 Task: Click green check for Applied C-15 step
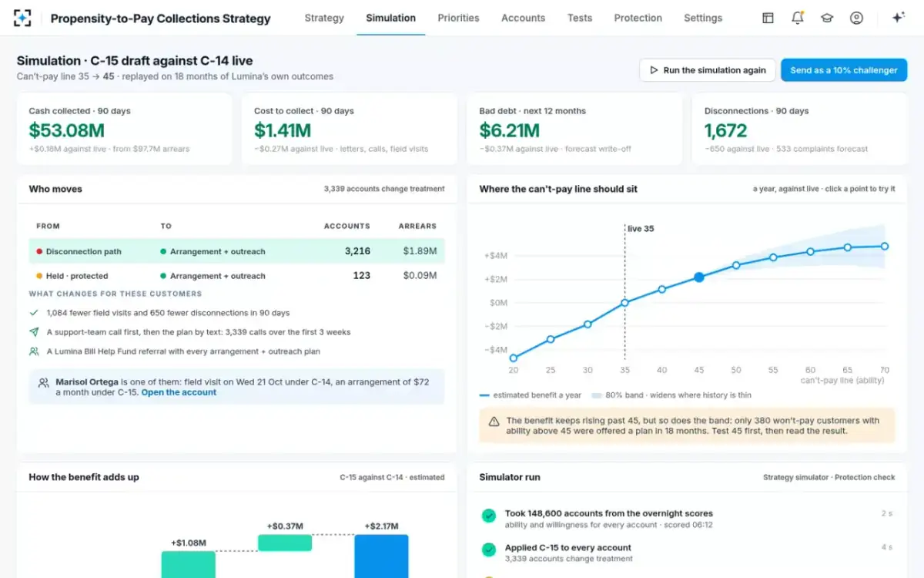(x=488, y=550)
